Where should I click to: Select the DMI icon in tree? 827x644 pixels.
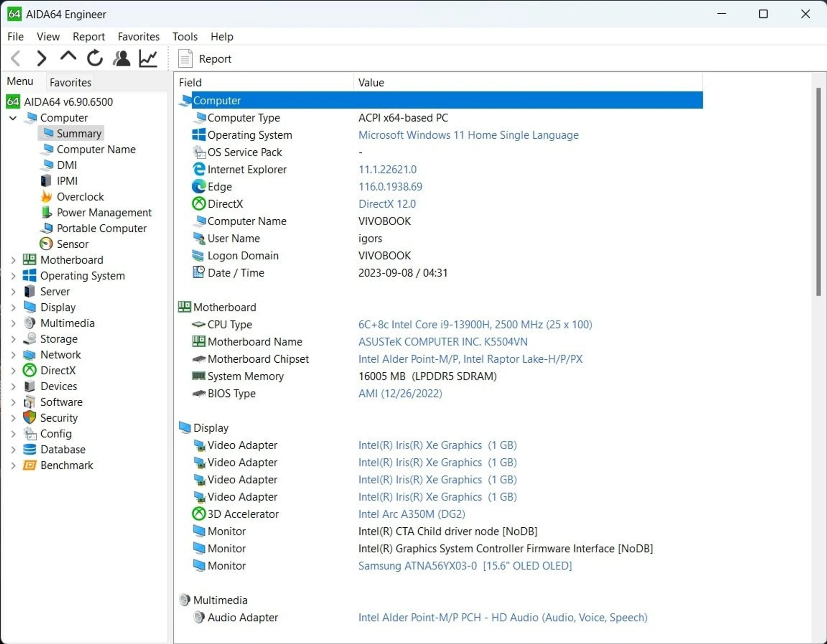47,165
